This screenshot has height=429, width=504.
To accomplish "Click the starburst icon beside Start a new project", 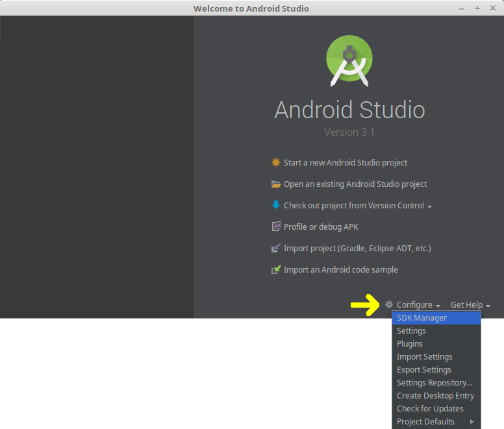I will tap(276, 162).
